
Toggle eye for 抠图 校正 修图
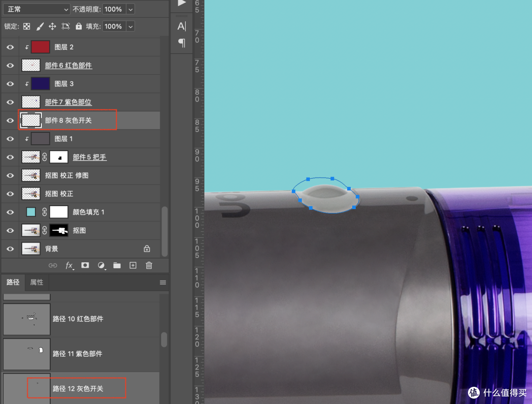click(10, 175)
